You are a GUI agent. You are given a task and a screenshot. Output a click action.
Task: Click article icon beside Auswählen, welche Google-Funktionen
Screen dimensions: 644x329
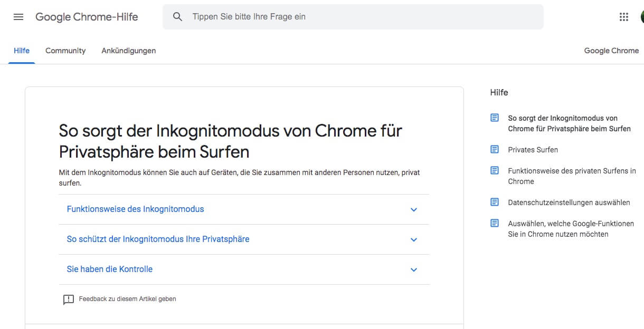tap(495, 224)
